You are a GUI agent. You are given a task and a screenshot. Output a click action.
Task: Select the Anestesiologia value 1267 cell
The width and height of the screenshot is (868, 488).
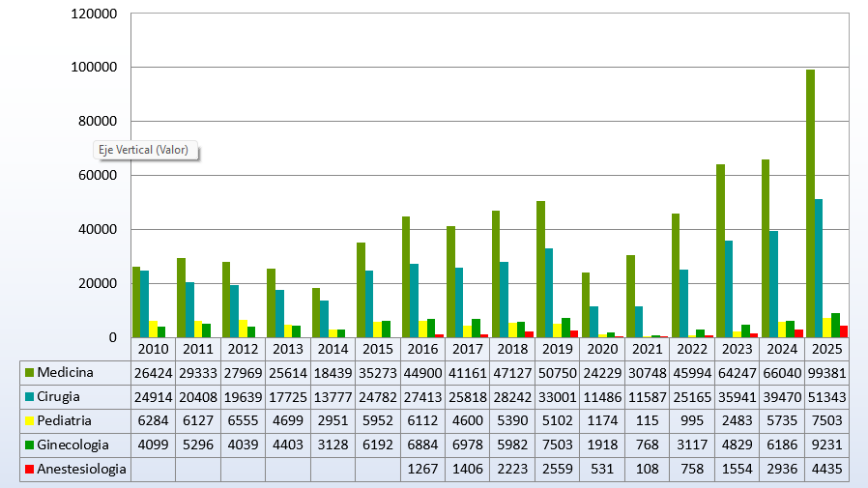point(423,469)
